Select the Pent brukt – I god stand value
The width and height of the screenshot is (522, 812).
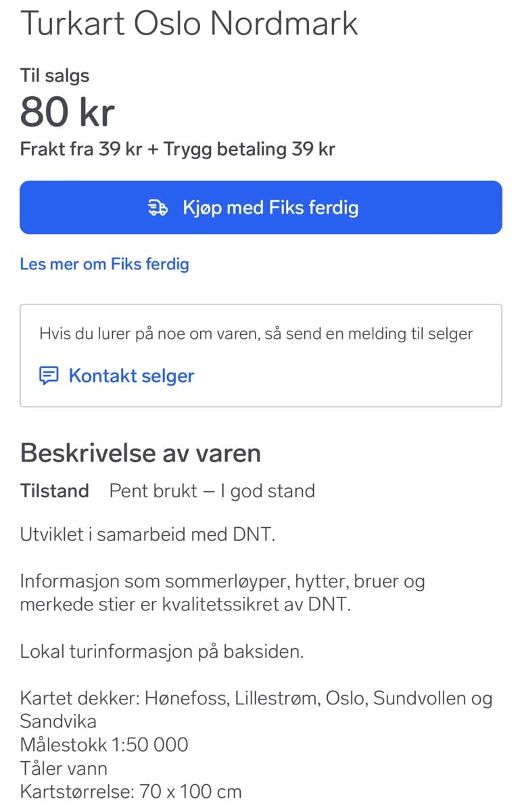coord(212,491)
